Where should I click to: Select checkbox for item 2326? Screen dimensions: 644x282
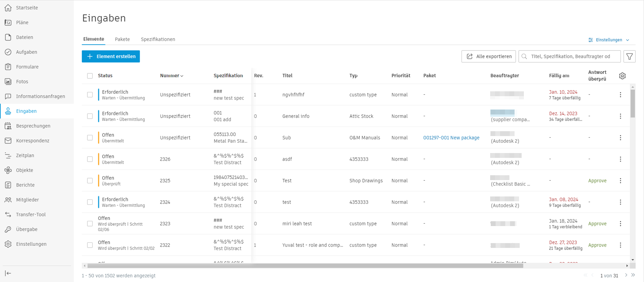(90, 159)
